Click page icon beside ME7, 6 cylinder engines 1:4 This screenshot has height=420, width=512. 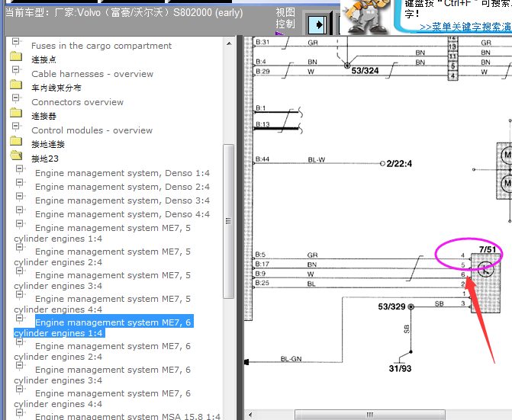tap(21, 319)
